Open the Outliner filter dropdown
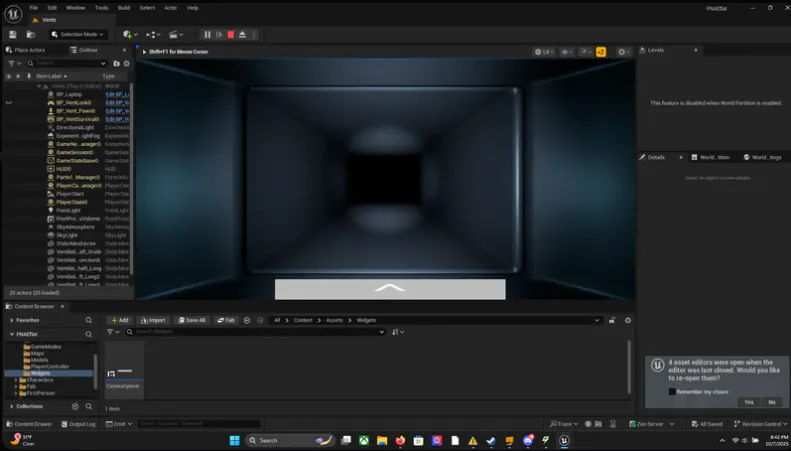791x451 pixels. [x=15, y=64]
